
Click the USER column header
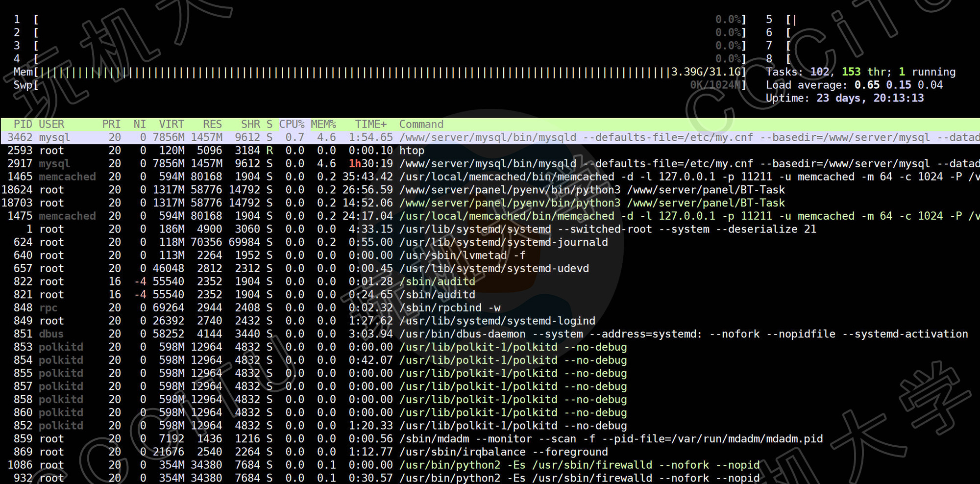click(x=51, y=125)
